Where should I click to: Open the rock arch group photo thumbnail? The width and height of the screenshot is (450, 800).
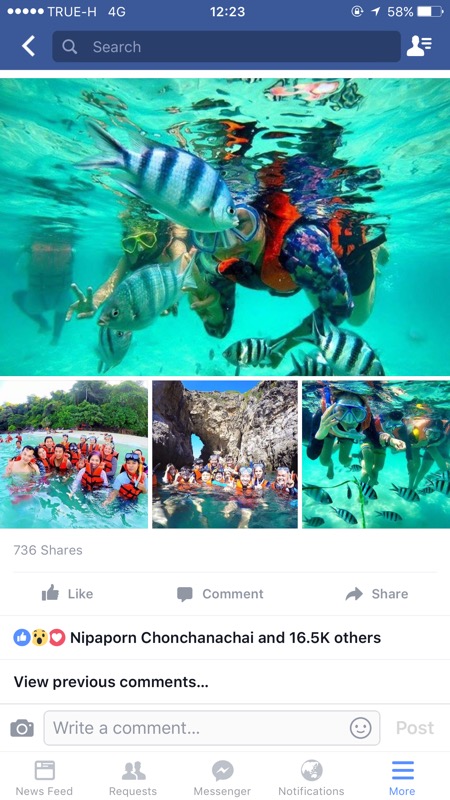click(x=225, y=455)
